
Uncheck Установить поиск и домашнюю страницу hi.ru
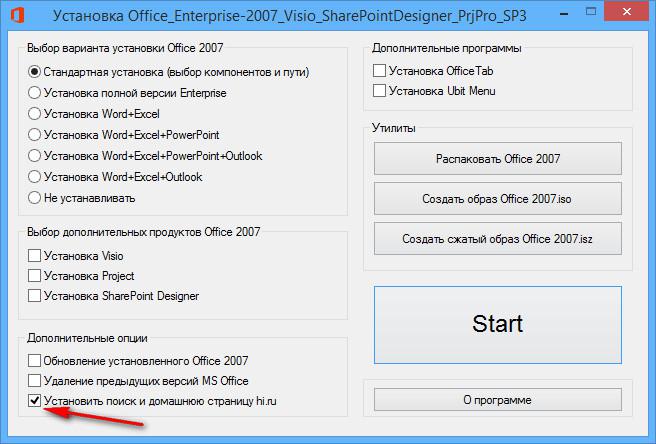click(x=36, y=401)
